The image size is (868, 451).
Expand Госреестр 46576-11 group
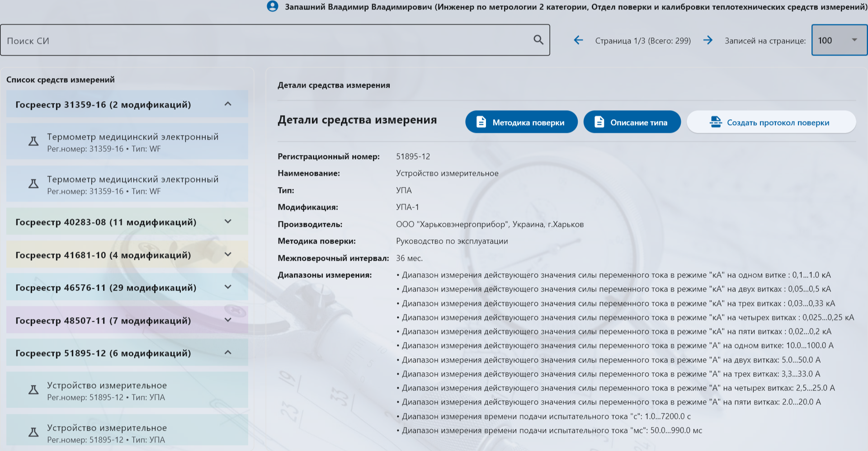[x=228, y=287]
